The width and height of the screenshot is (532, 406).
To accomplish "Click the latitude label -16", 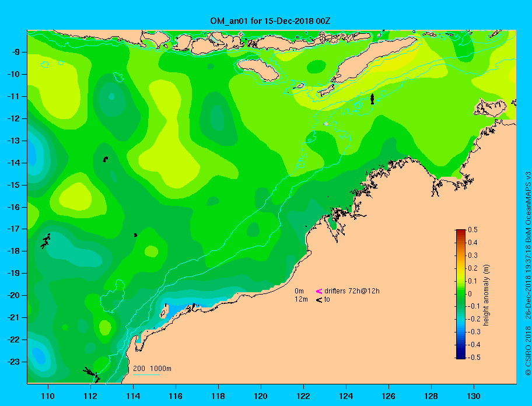I will [13, 207].
